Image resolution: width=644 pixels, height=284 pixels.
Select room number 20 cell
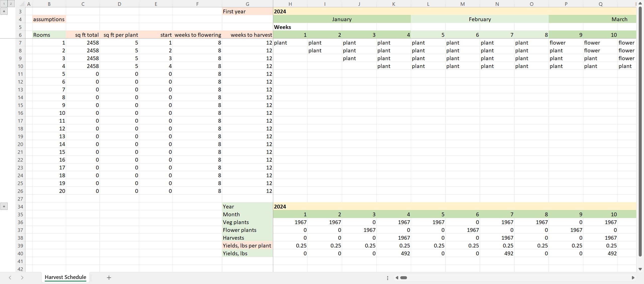click(49, 191)
